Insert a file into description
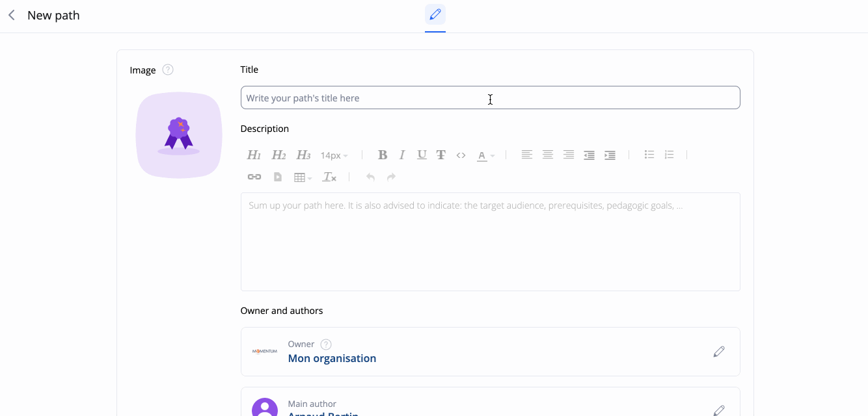 (277, 177)
